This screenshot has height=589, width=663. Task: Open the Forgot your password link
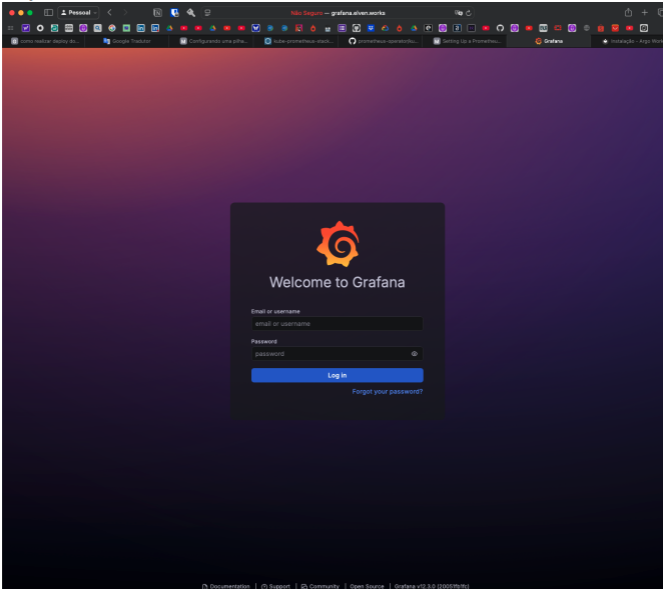coord(387,392)
